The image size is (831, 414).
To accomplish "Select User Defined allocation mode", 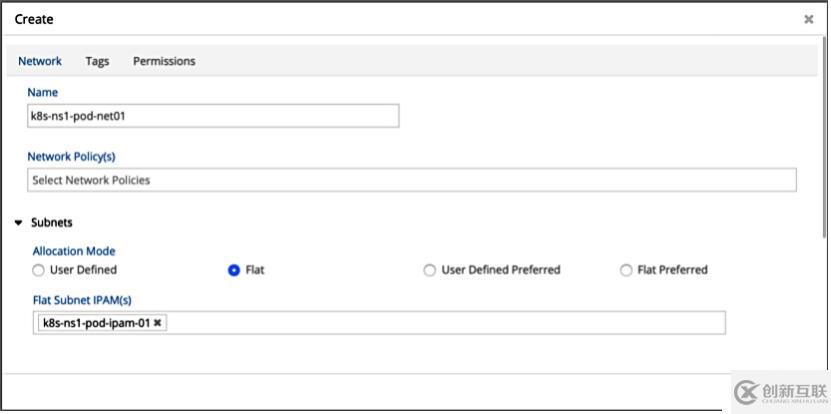I will coord(39,270).
